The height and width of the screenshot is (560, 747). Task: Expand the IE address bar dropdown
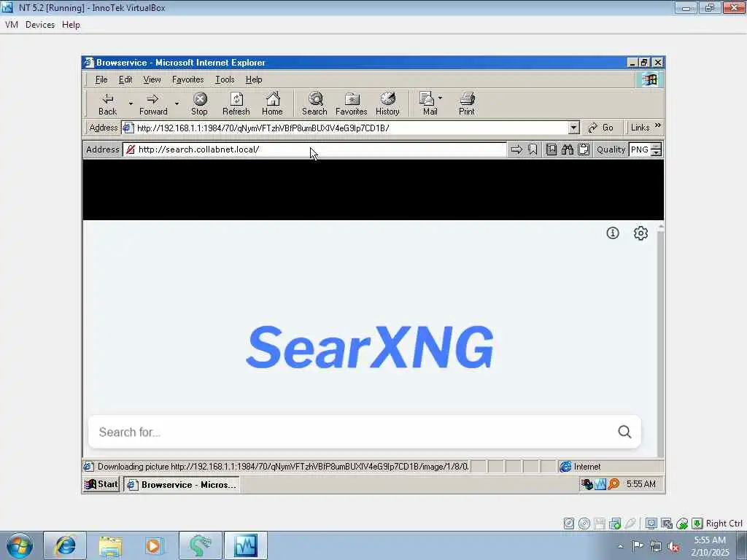pyautogui.click(x=574, y=128)
